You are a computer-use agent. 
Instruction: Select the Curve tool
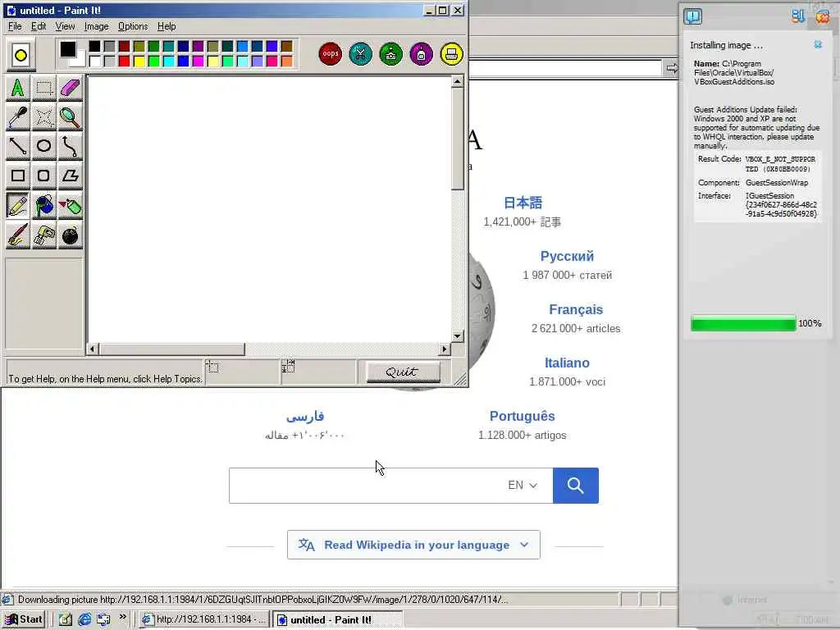pos(71,146)
